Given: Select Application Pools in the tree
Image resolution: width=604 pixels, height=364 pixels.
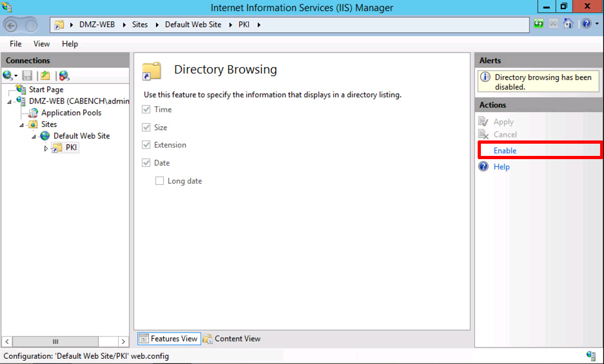Looking at the screenshot, I should [72, 113].
